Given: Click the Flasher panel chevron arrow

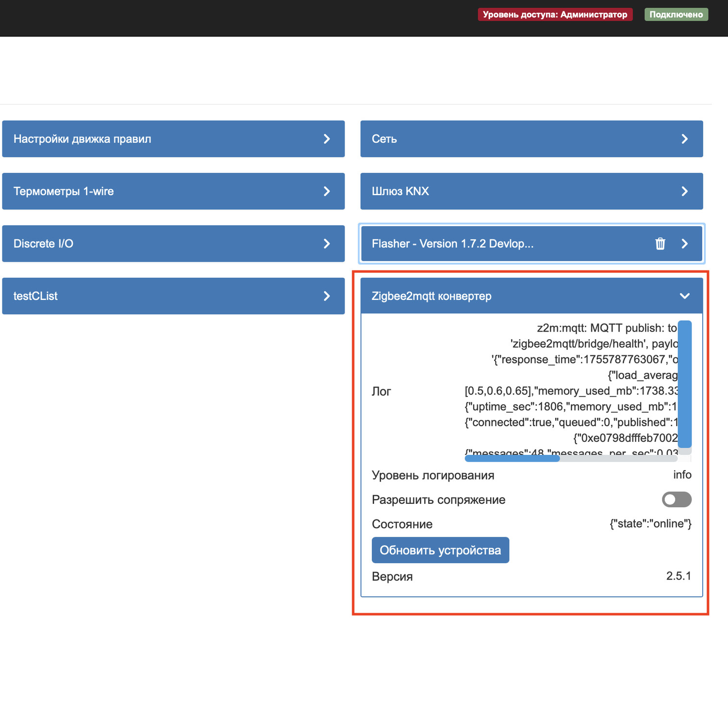Looking at the screenshot, I should (x=684, y=244).
